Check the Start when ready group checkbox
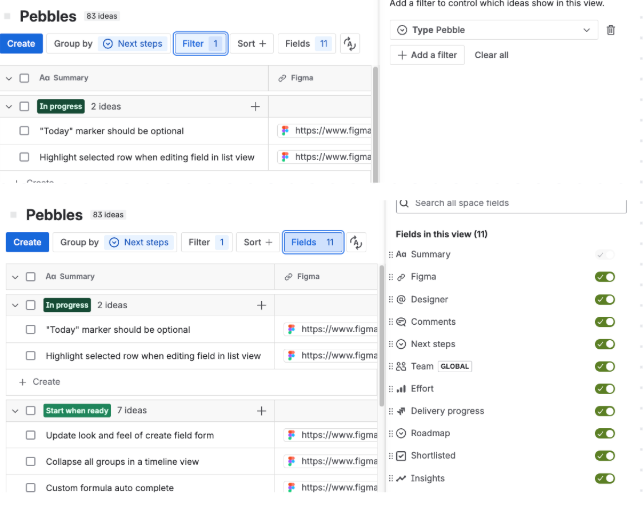This screenshot has height=506, width=643. pyautogui.click(x=30, y=411)
